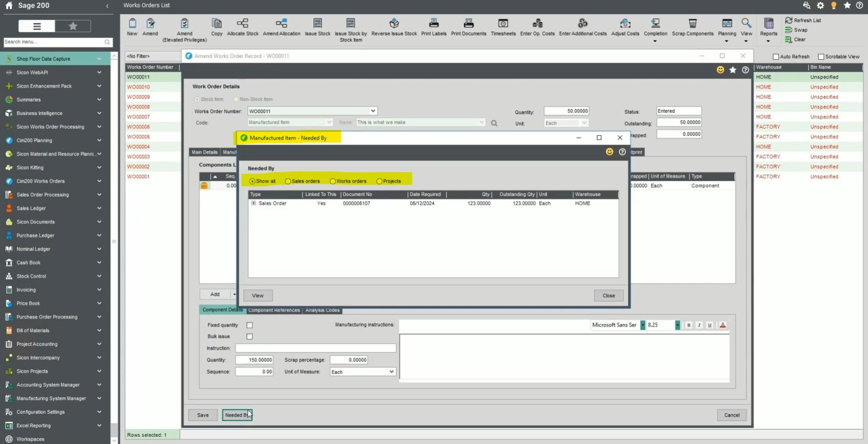
Task: Select the Sales orders radio button
Action: [x=288, y=181]
